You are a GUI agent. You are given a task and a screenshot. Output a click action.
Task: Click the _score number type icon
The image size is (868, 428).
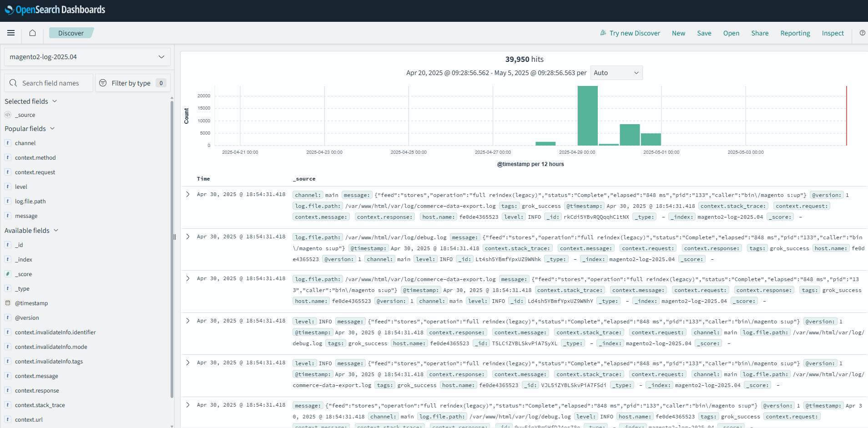[8, 274]
